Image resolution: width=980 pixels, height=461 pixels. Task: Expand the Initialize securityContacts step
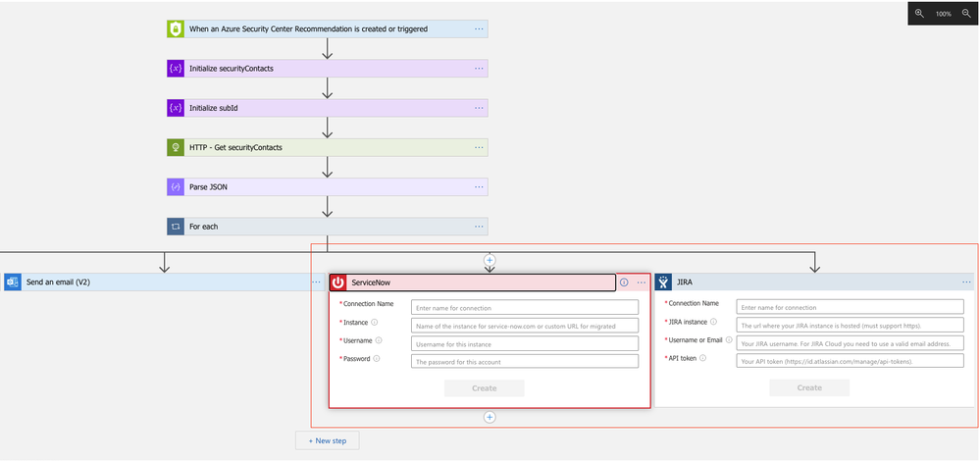click(328, 68)
